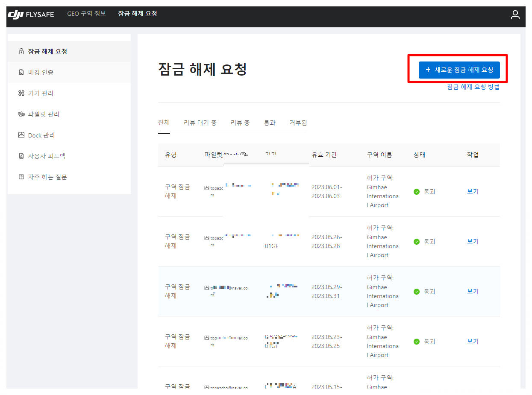Click the 2023.05.29-2023.05.31 validity period cell

click(327, 292)
